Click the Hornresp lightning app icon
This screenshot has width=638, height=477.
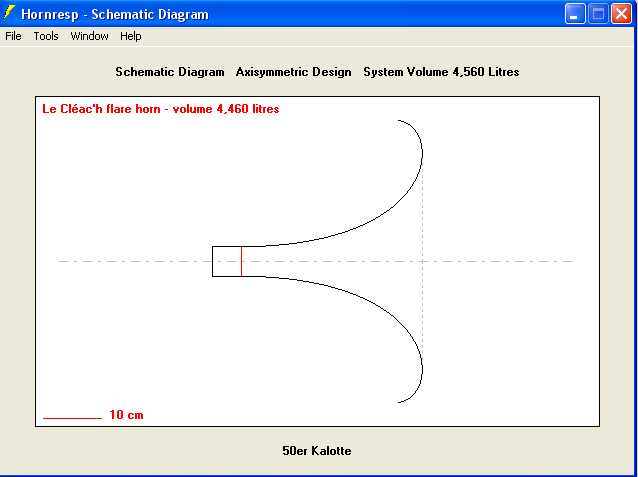point(9,13)
